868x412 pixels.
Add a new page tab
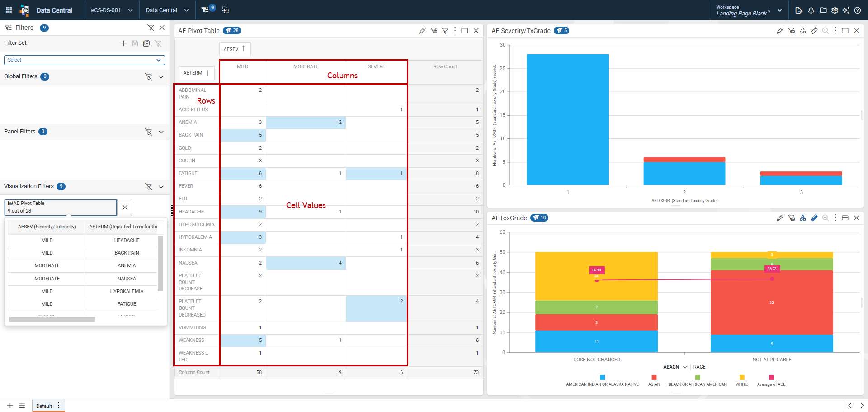pyautogui.click(x=10, y=406)
